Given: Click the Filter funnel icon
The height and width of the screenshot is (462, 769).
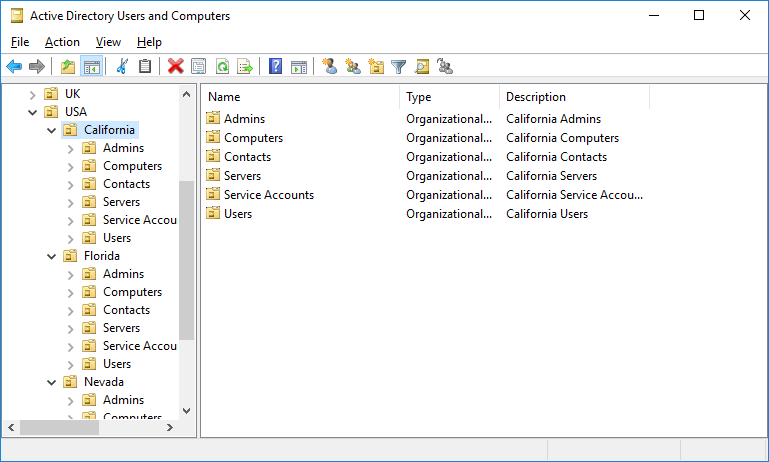Looking at the screenshot, I should coord(399,66).
